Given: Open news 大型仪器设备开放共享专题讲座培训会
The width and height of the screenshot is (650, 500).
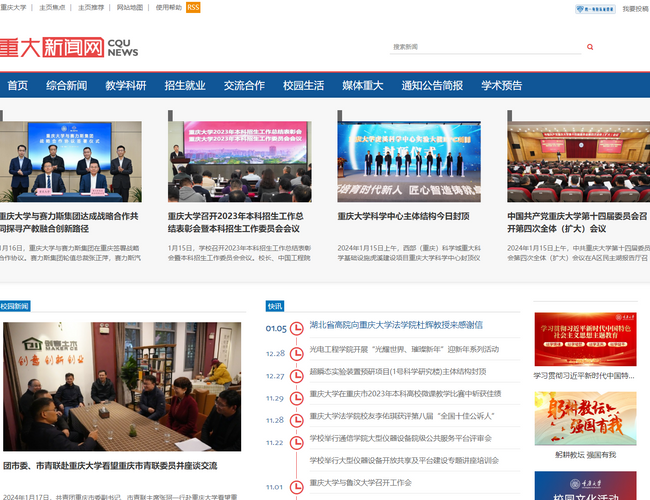Looking at the screenshot, I should [x=404, y=460].
